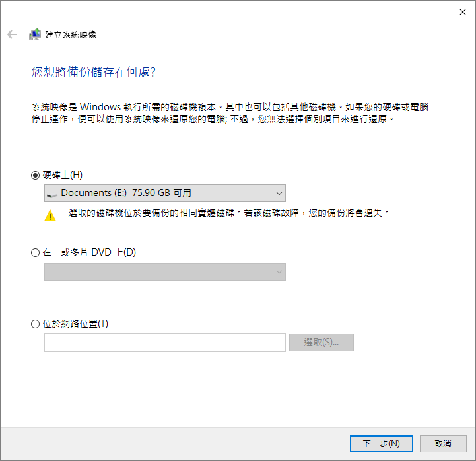Viewport: 476px width, 461px height.
Task: Click the 建立系統映像 window title text
Action: click(71, 34)
